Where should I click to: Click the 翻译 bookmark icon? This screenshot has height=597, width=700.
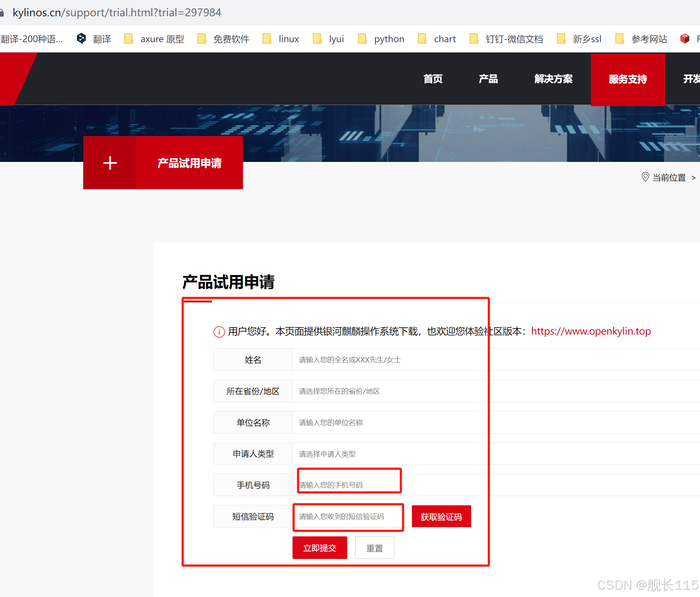[x=81, y=38]
